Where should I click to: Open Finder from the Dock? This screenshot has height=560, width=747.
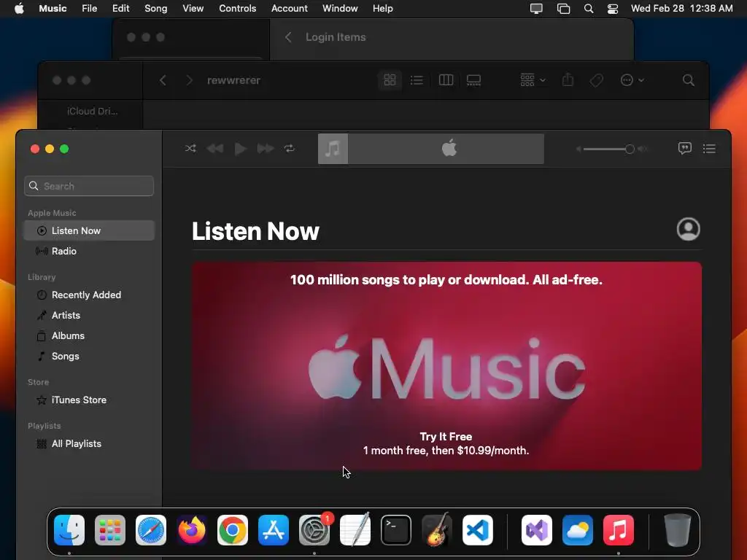(x=69, y=530)
